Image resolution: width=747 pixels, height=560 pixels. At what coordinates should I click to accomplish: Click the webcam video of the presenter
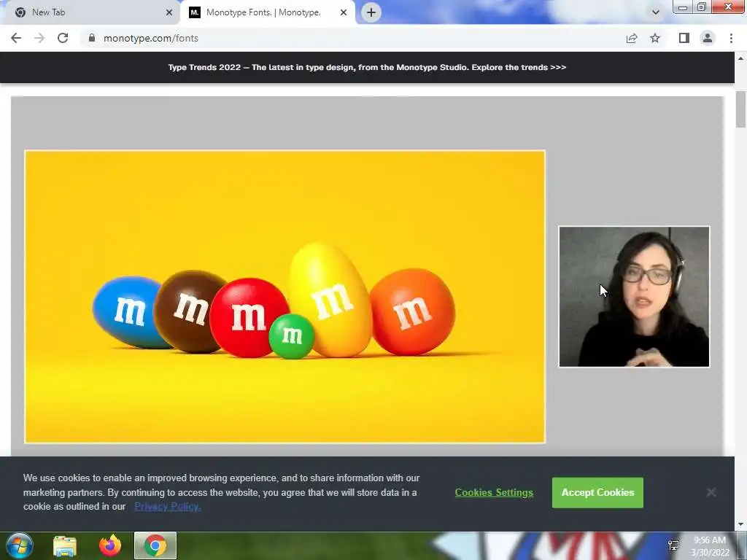[634, 297]
